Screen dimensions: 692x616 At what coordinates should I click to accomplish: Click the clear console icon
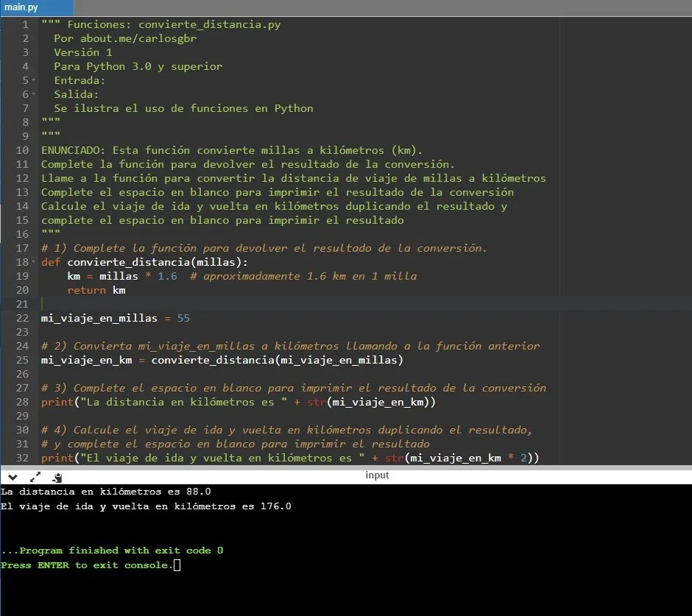coord(57,477)
